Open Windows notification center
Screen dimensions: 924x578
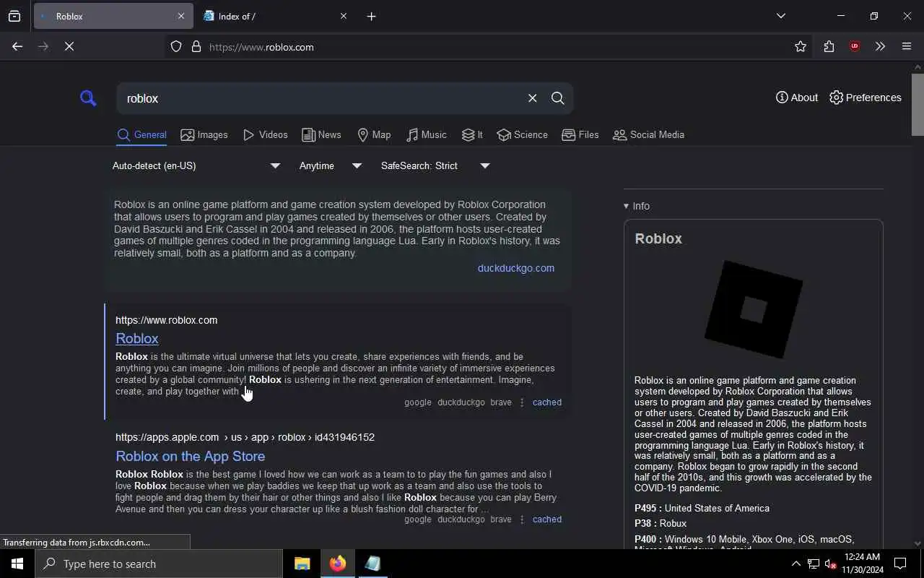(900, 564)
